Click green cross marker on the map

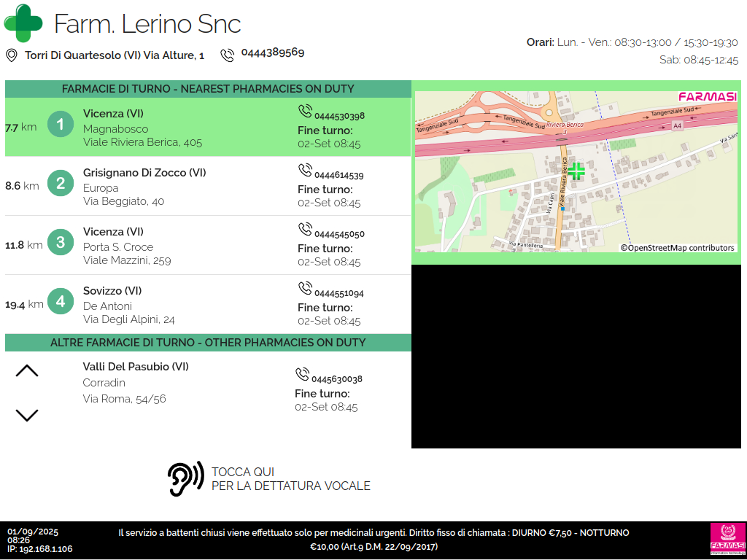point(576,171)
